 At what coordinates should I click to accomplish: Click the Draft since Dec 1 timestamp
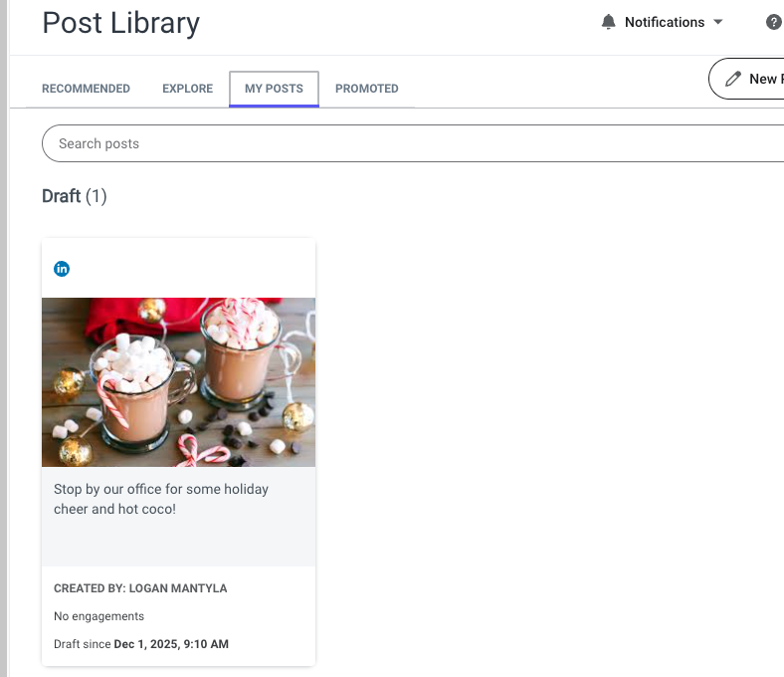[141, 644]
